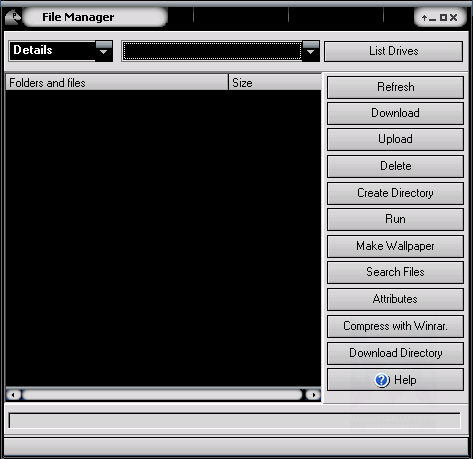Click the Folders and files column header
Screen dimensions: 473x459
tap(117, 83)
